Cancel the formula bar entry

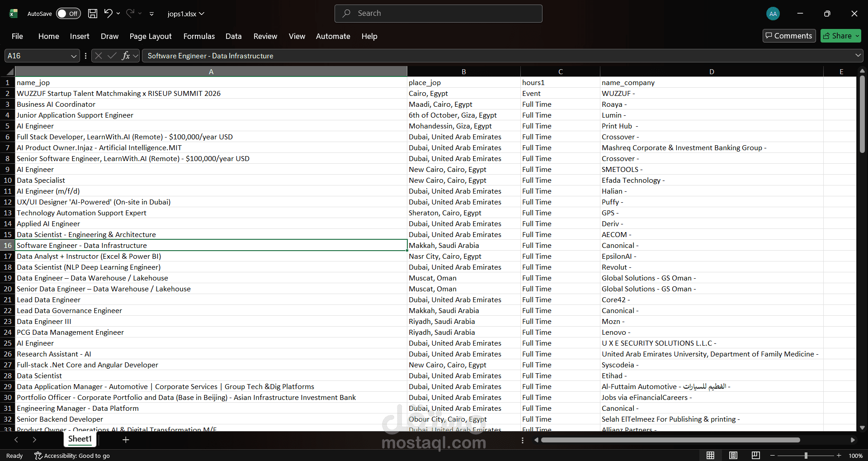click(x=98, y=56)
